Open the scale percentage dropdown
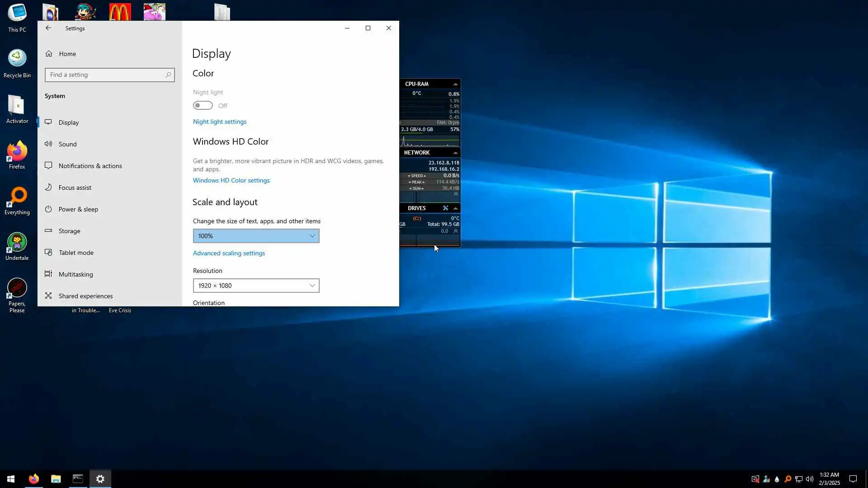 [x=256, y=236]
